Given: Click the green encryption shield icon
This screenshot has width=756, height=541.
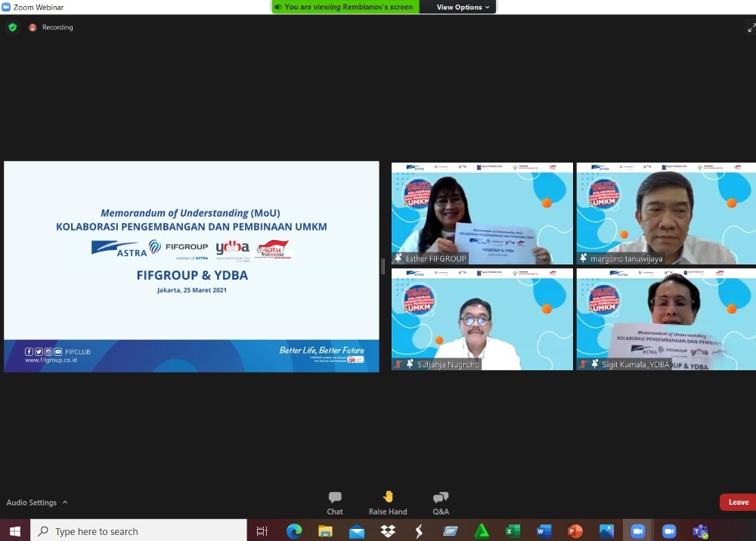Looking at the screenshot, I should [x=12, y=27].
